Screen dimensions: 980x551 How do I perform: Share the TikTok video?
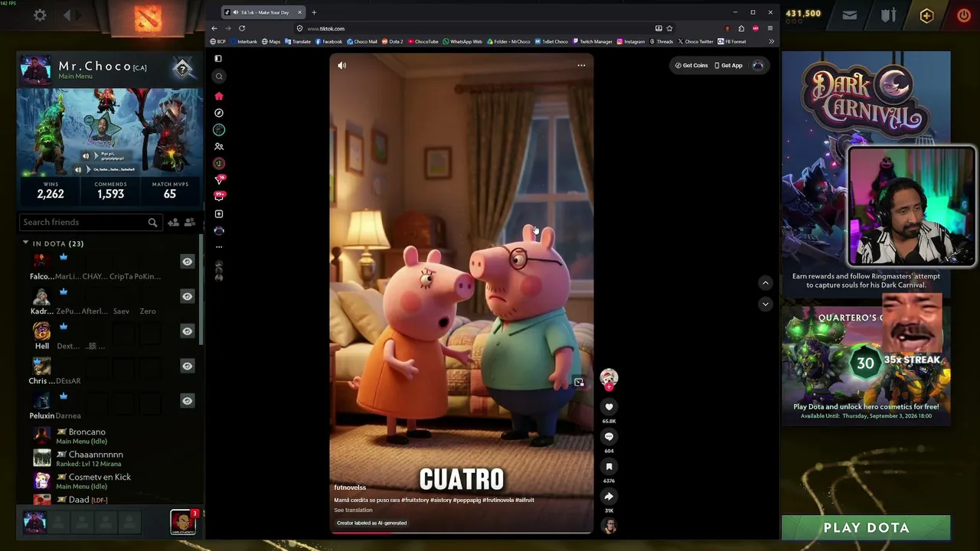tap(609, 496)
